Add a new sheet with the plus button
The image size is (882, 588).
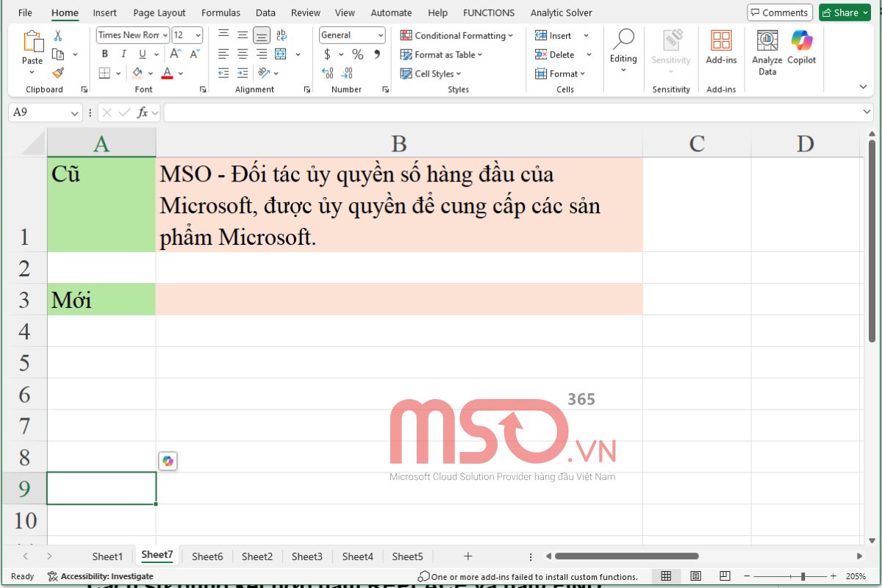[x=467, y=556]
